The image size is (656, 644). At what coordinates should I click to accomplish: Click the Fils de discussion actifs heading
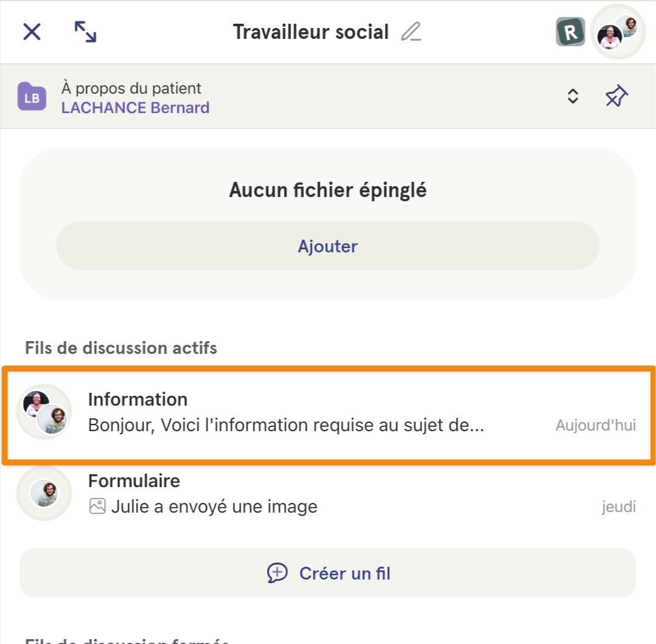[x=121, y=348]
